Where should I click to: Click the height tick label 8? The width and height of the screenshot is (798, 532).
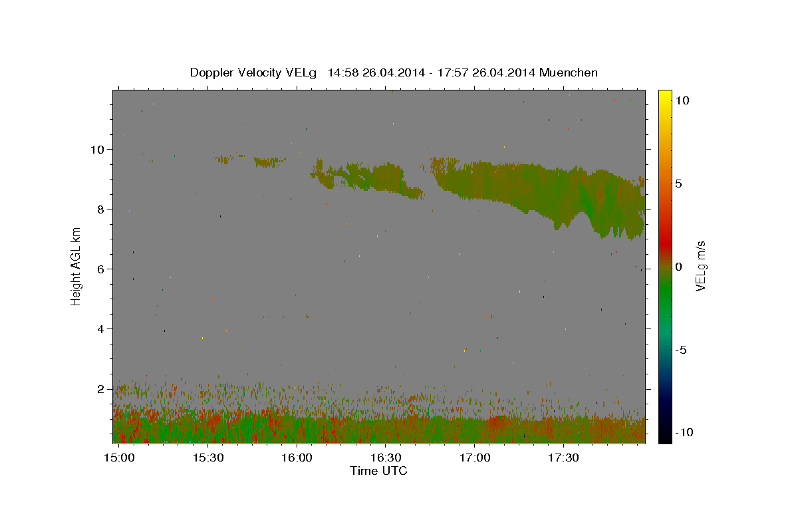point(102,209)
